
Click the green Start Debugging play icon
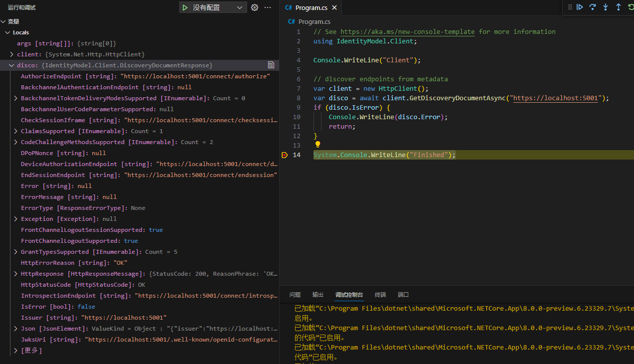point(185,7)
